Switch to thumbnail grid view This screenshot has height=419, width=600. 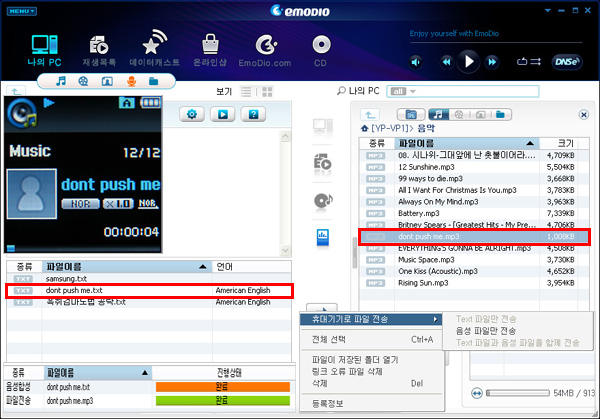click(267, 91)
